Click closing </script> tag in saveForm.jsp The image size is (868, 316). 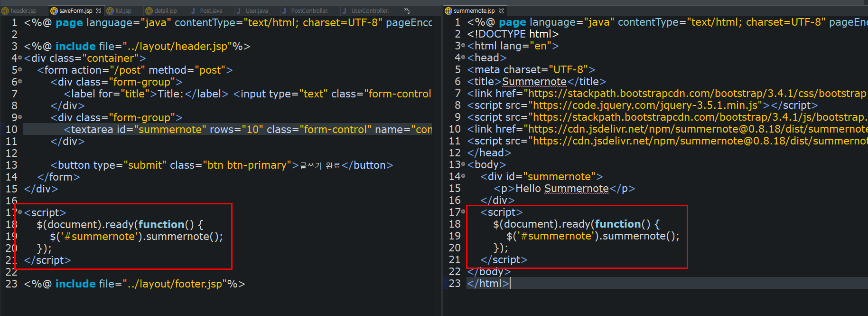click(47, 260)
